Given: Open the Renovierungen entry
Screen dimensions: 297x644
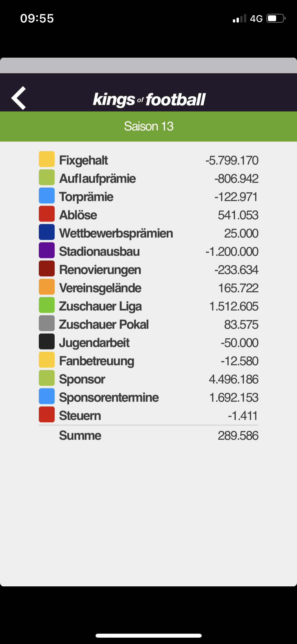Looking at the screenshot, I should click(x=148, y=270).
